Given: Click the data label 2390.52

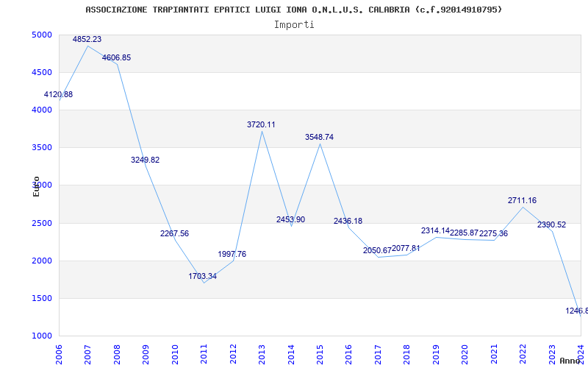Looking at the screenshot, I should click(x=552, y=225).
